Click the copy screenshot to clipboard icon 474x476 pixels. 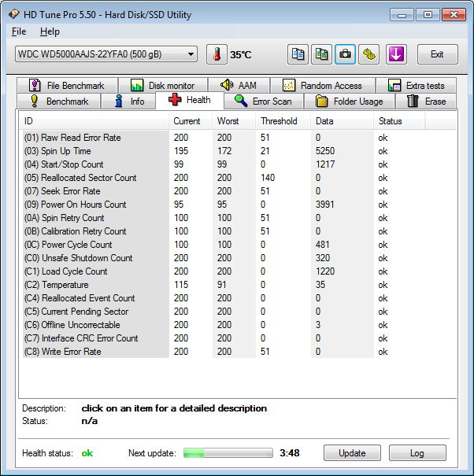pyautogui.click(x=321, y=54)
